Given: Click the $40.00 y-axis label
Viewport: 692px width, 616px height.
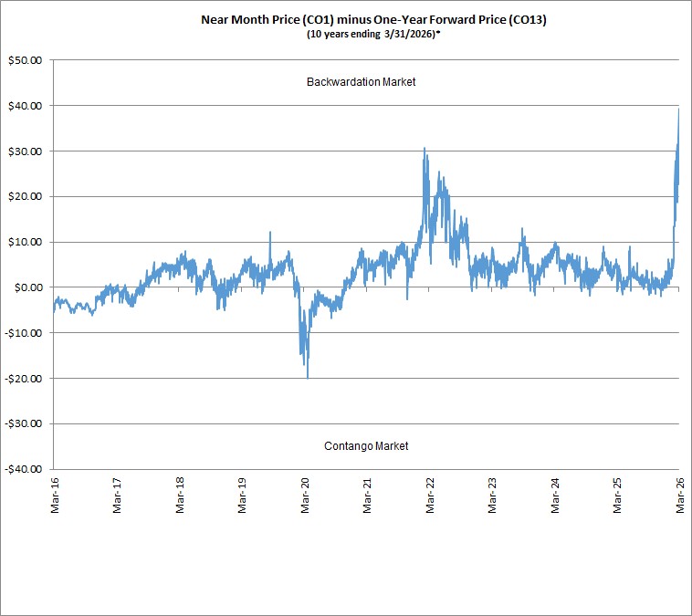Looking at the screenshot, I should click(x=26, y=106).
